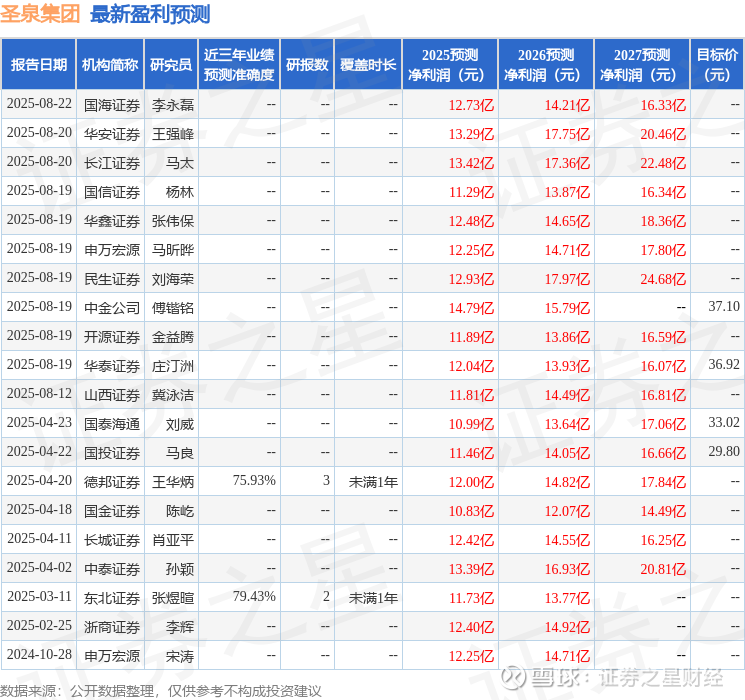Image resolution: width=745 pixels, height=700 pixels.
Task: Click target price 33.02
Action: pos(724,422)
